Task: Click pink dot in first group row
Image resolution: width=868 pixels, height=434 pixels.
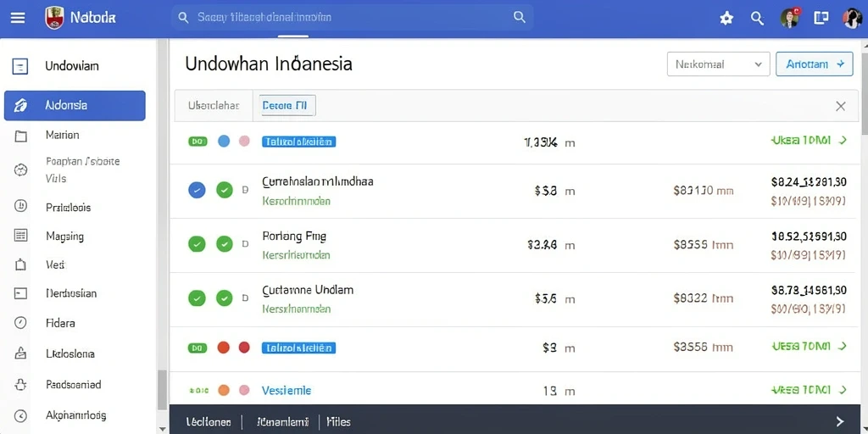Action: [x=244, y=142]
